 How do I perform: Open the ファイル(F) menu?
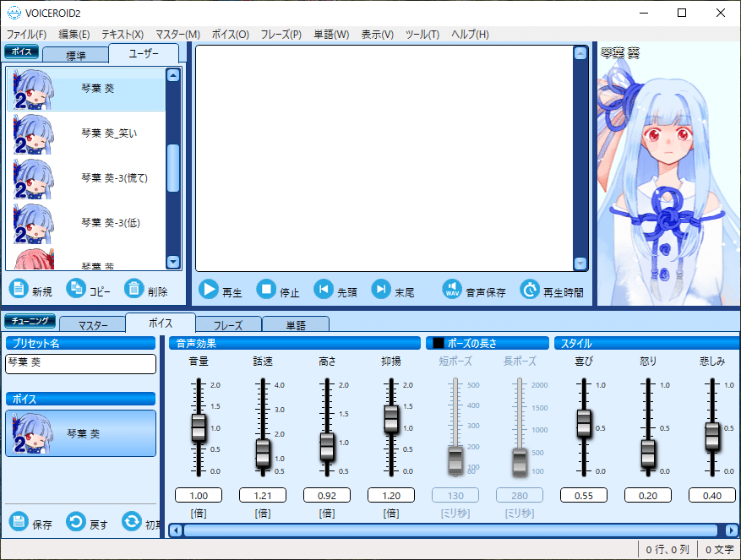[26, 34]
